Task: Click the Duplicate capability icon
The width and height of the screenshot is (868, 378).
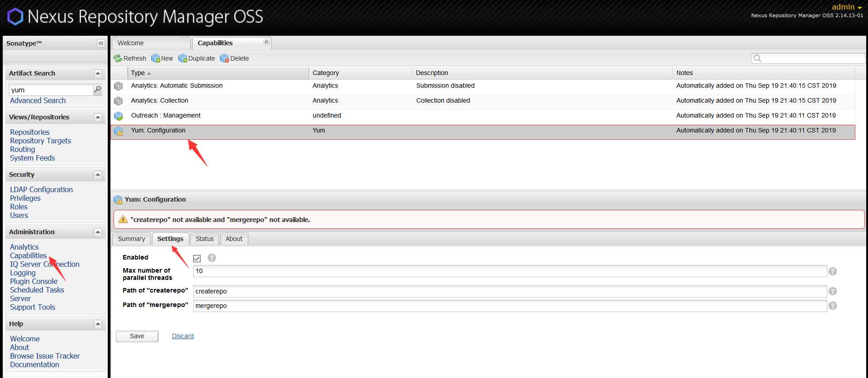Action: 183,58
